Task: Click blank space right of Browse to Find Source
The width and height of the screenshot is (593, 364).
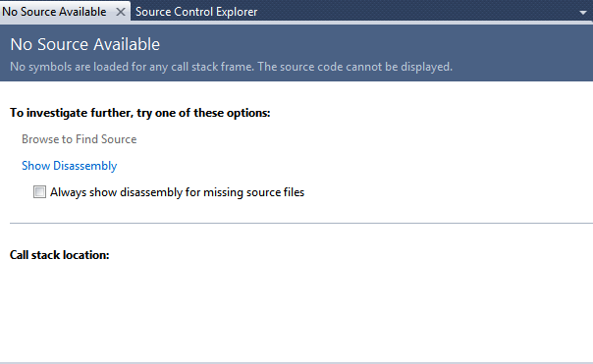Action: [341, 139]
